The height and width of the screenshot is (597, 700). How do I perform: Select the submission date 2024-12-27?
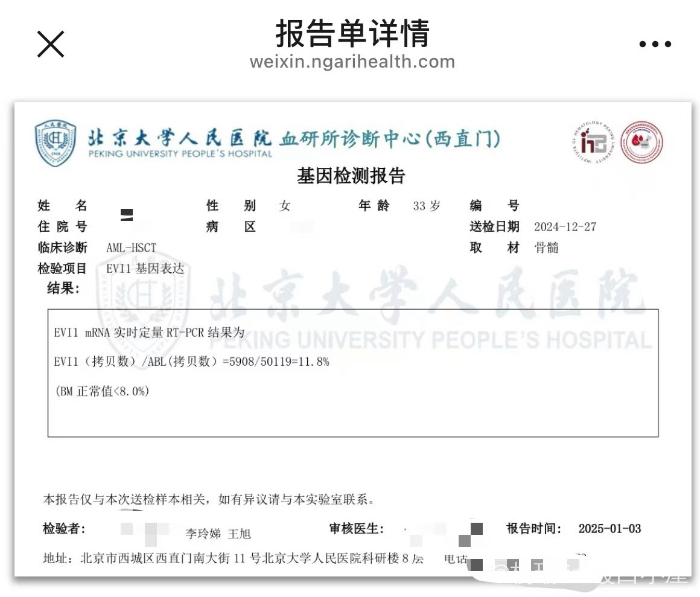click(x=565, y=227)
